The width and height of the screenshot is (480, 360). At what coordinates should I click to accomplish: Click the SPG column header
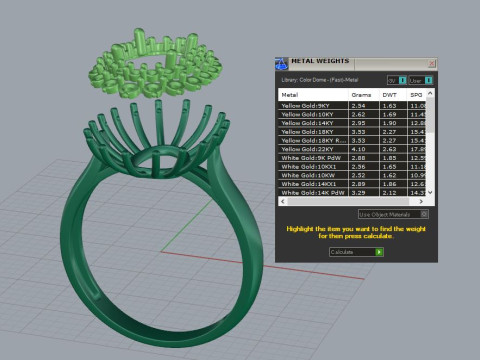pyautogui.click(x=416, y=95)
